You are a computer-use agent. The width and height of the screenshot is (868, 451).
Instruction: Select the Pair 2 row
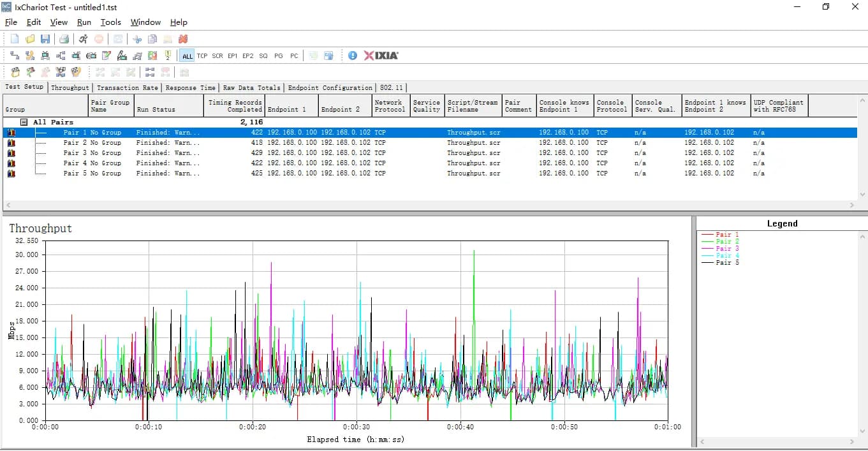tap(430, 143)
